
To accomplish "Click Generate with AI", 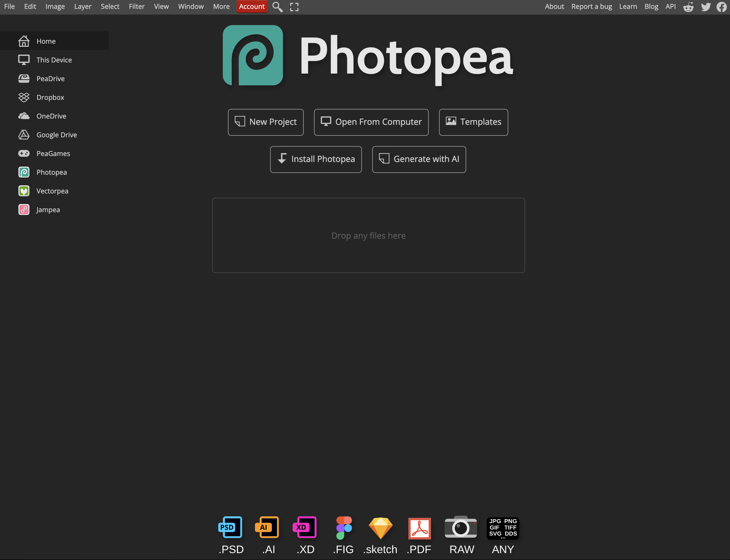I will (x=419, y=159).
